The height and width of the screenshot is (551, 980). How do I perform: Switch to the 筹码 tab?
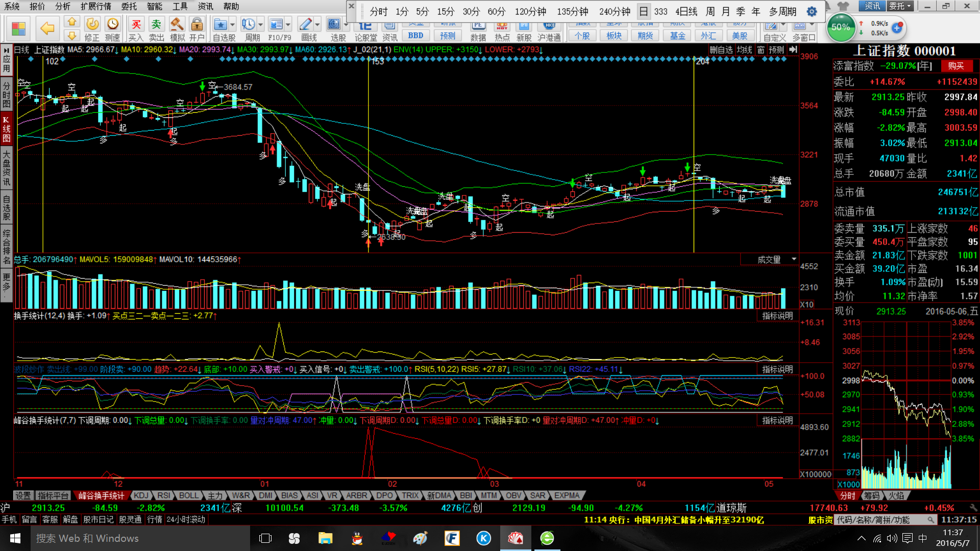(872, 495)
